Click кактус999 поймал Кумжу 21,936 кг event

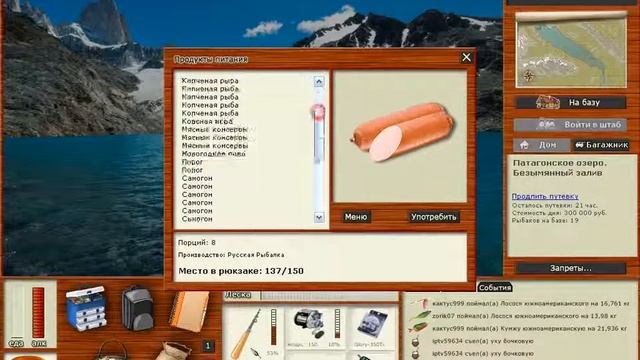tap(530, 328)
